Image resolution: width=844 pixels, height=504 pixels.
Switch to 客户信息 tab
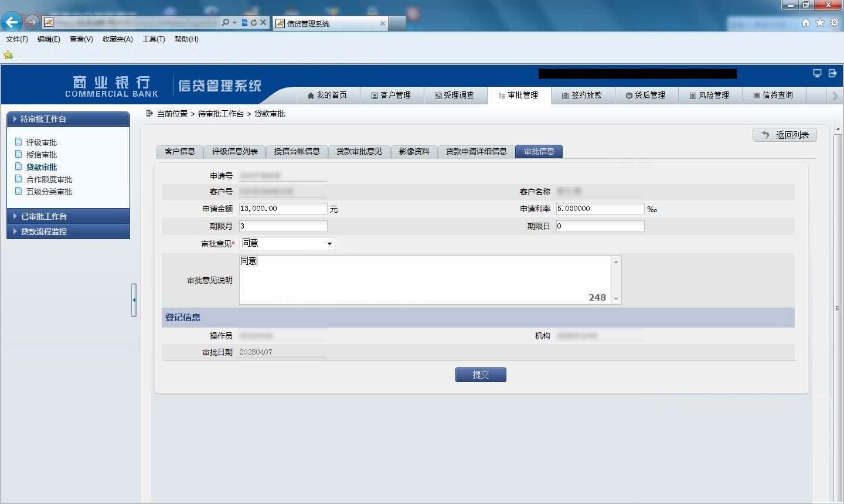point(180,151)
